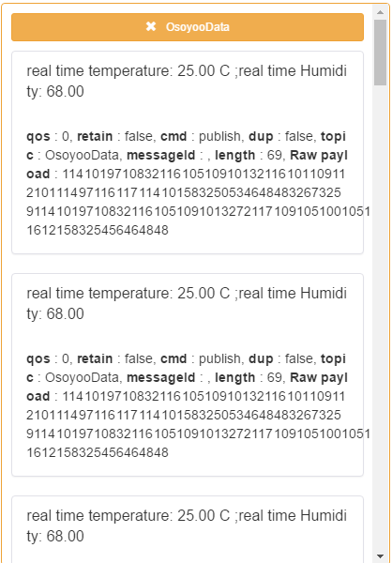Click the 'length' label in second message
The image size is (392, 563).
click(235, 378)
